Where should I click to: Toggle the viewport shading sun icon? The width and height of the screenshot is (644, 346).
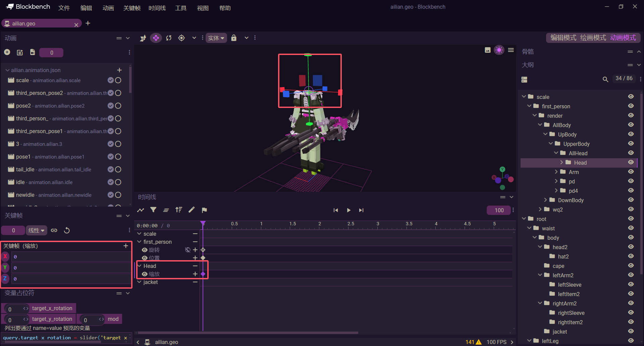tap(499, 50)
